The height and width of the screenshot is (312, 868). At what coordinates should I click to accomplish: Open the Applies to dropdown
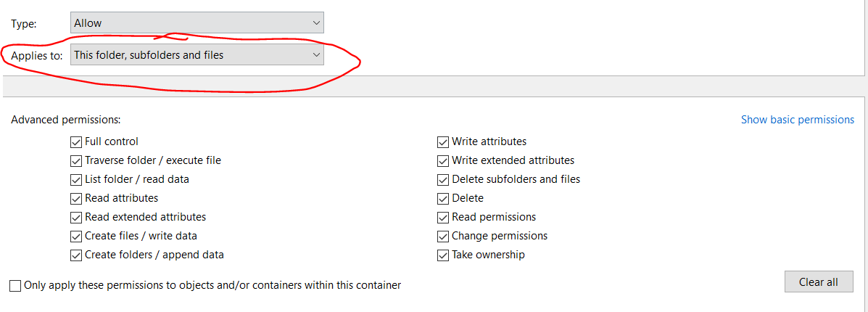197,55
